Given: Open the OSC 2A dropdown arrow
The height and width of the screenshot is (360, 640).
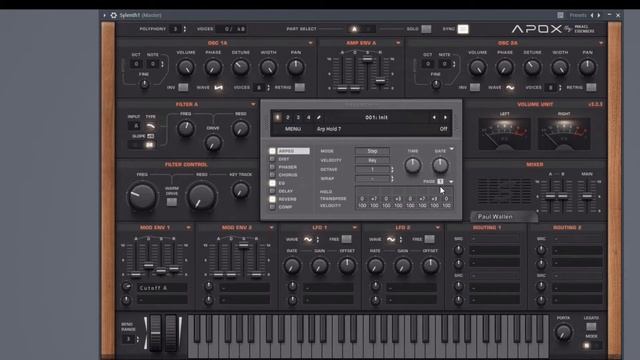Looking at the screenshot, I should pos(601,43).
